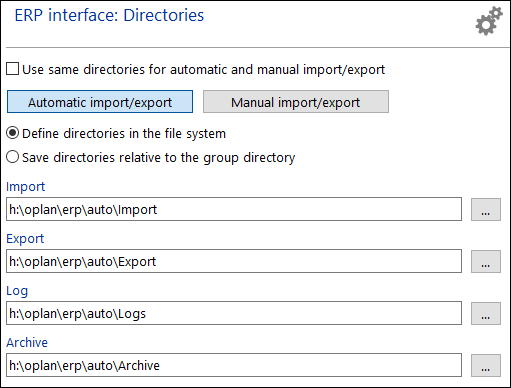
Task: Click the Export directory path field
Action: [x=234, y=261]
